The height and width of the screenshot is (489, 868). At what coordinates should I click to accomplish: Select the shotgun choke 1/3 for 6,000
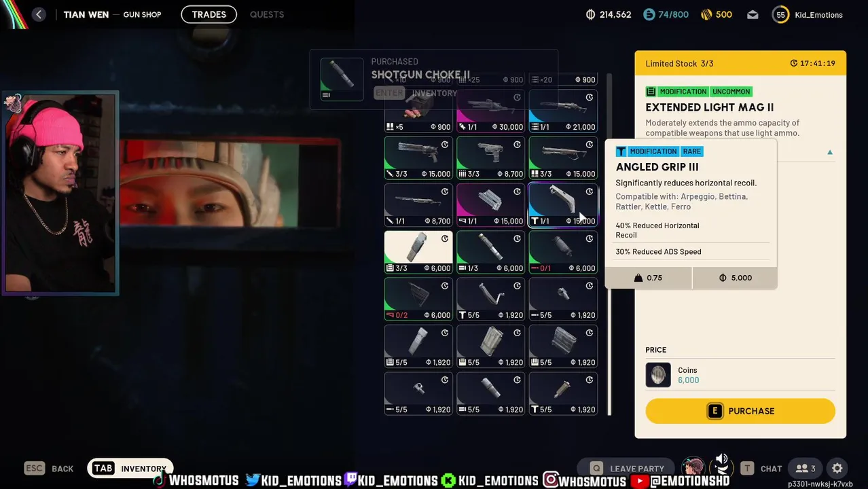(x=490, y=252)
